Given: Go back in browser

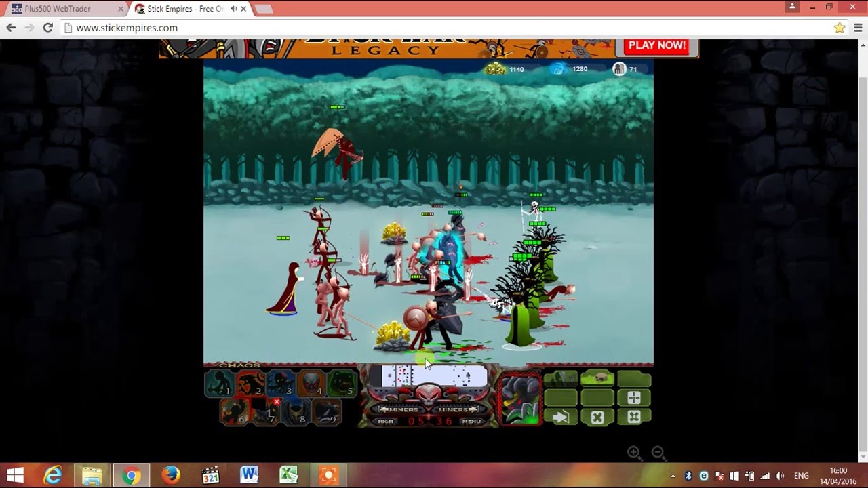Looking at the screenshot, I should coord(11,28).
